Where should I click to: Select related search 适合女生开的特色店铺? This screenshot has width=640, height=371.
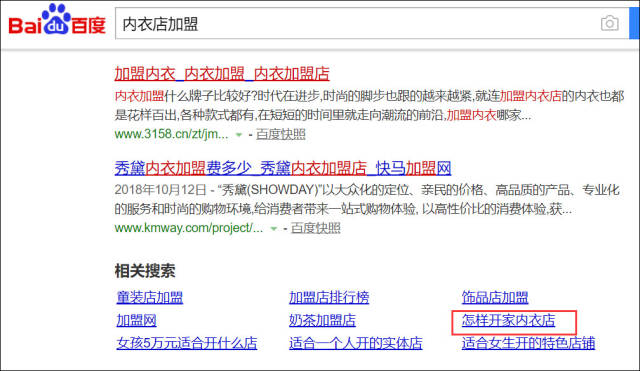coord(528,343)
